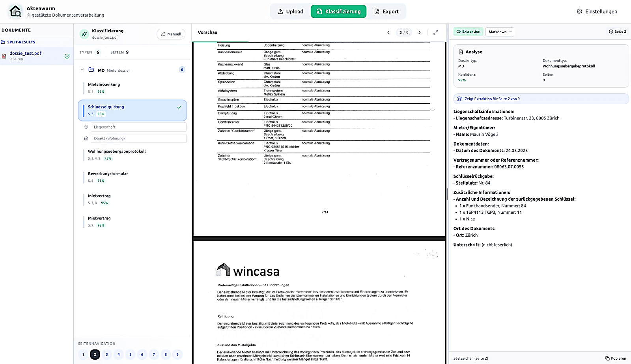Expand the SPLIT-RESULTS folder section
The width and height of the screenshot is (631, 364).
(x=21, y=42)
